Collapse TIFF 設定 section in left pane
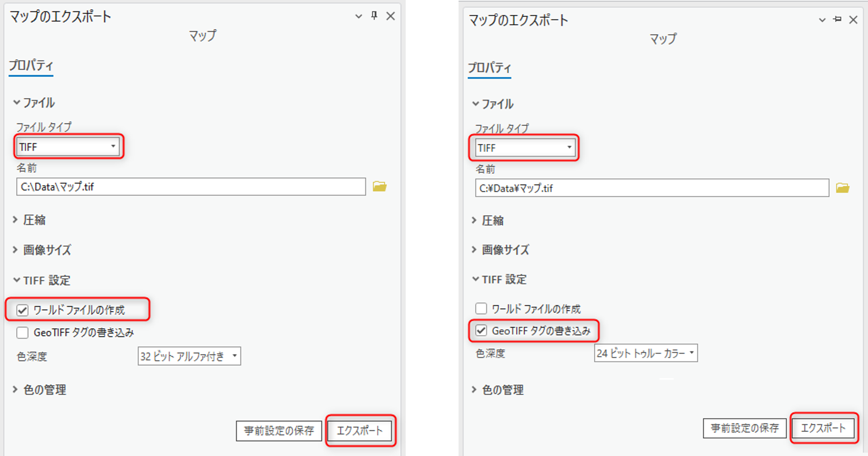This screenshot has width=868, height=456. (16, 280)
